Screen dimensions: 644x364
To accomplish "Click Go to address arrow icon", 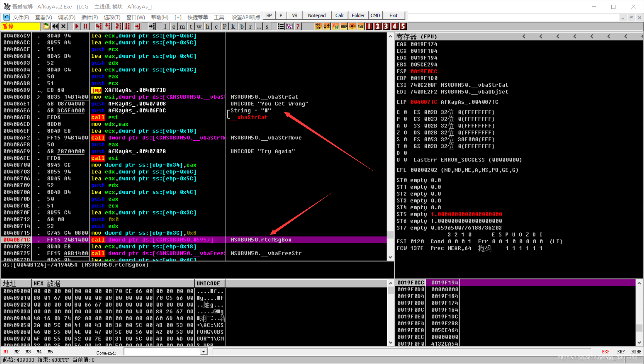I will (x=151, y=27).
